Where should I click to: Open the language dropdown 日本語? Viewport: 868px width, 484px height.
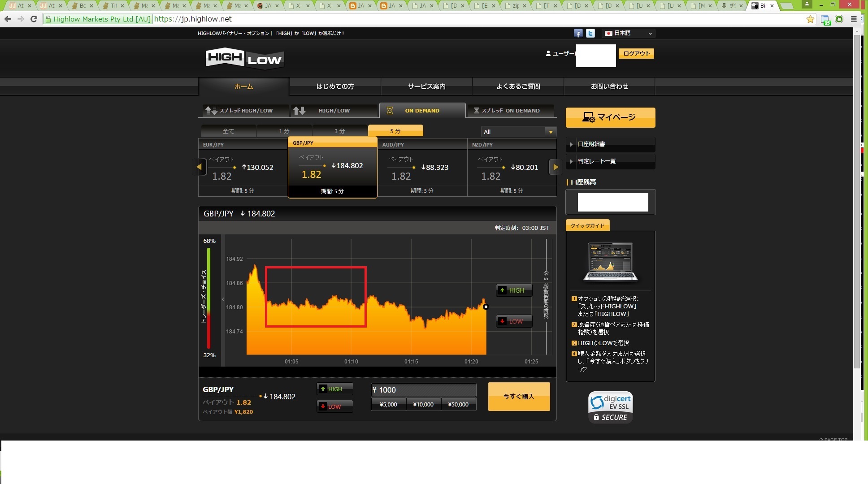pos(628,33)
